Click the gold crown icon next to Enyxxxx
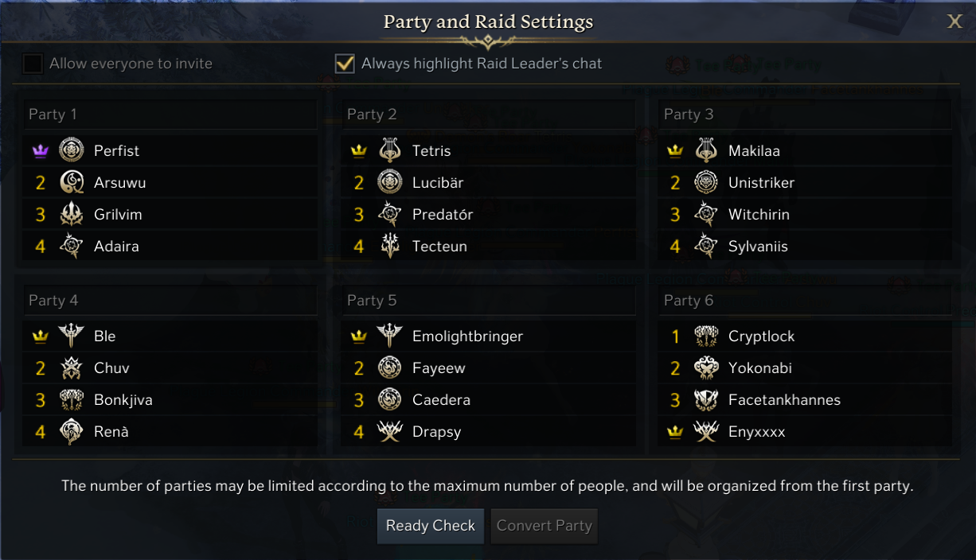This screenshot has height=560, width=976. [675, 432]
